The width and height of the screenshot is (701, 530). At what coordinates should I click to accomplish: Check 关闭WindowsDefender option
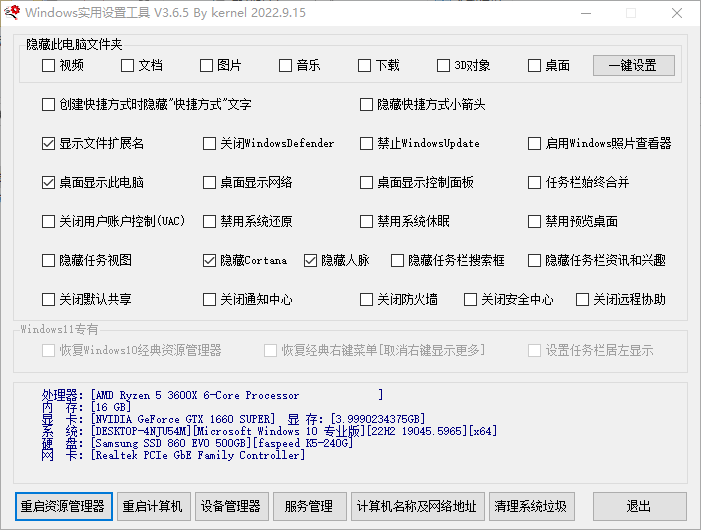(x=209, y=143)
